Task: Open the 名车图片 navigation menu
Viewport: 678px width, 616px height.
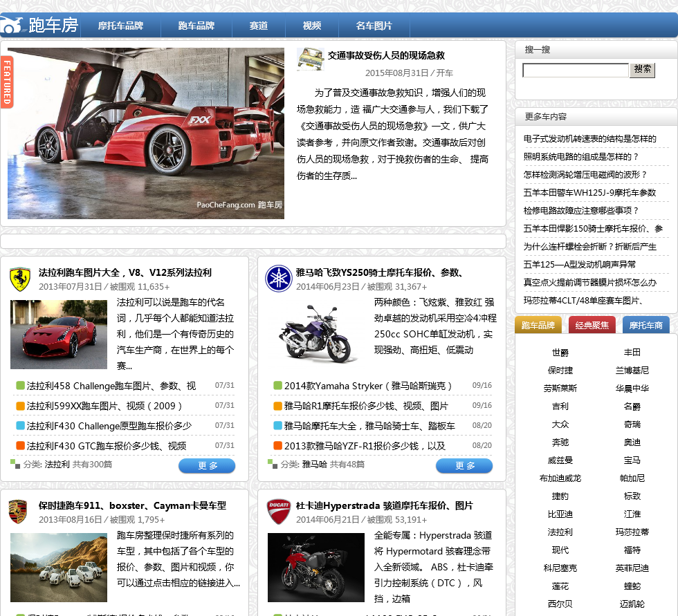Action: 374,26
